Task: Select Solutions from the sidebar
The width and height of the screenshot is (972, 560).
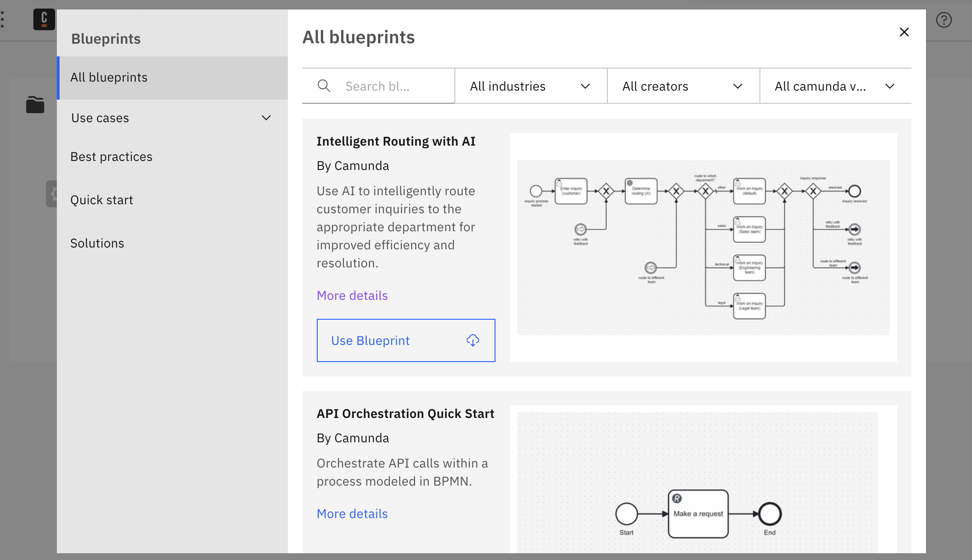Action: pos(97,243)
